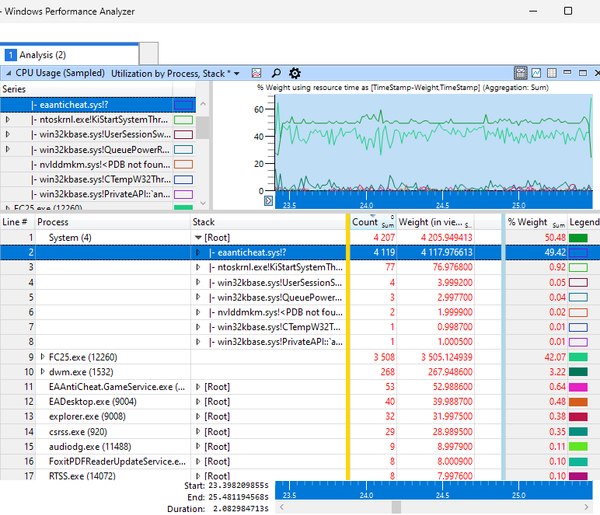Switch to graph only display mode
Screen dimensions: 600x515
point(537,73)
